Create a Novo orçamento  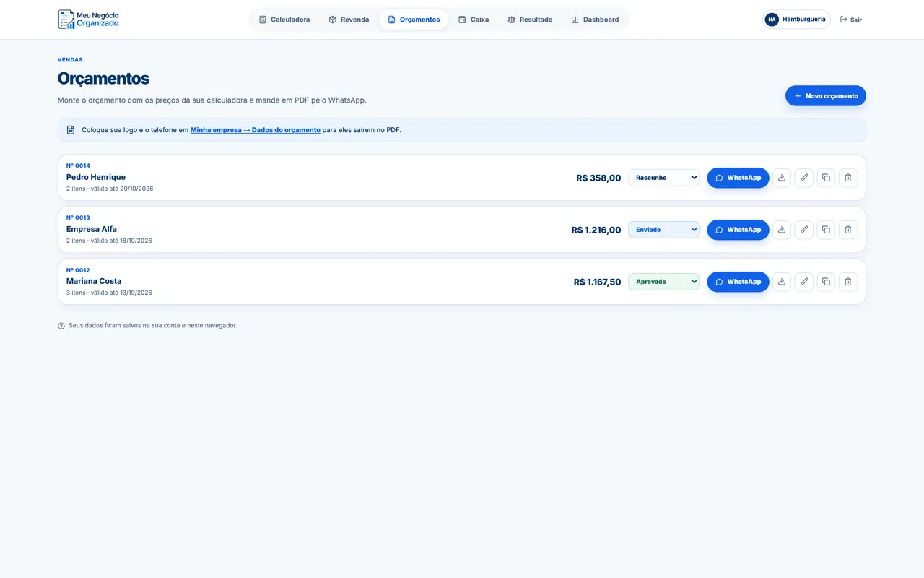[826, 96]
